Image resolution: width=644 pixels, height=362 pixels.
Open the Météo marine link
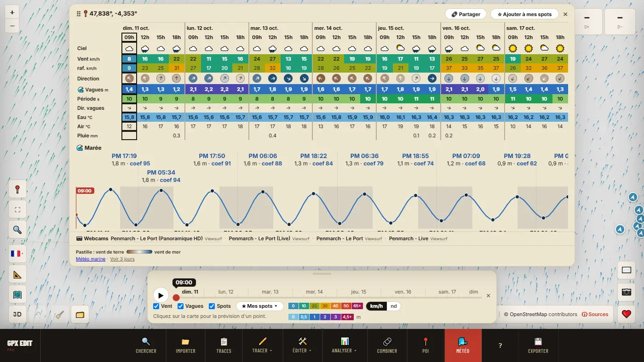coord(91,259)
